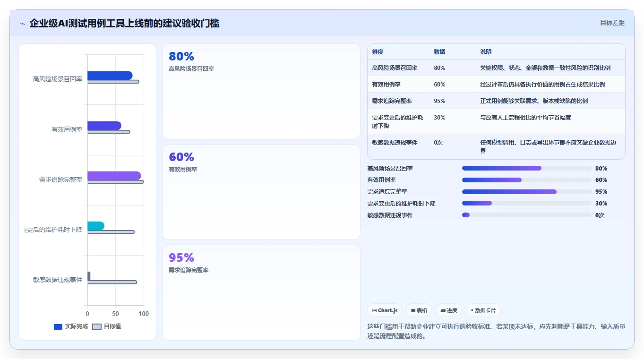
Task: Click the 高风险场景召回率 progress bar
Action: pos(527,168)
